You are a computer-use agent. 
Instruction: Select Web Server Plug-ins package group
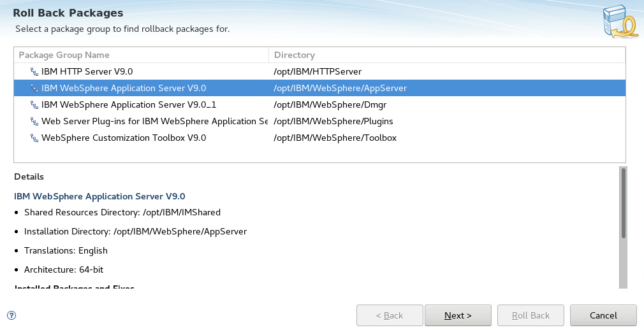[x=319, y=122]
